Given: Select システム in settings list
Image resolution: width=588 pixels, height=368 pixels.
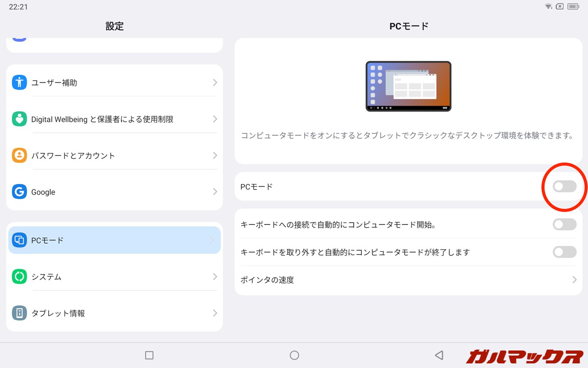Looking at the screenshot, I should (x=46, y=277).
